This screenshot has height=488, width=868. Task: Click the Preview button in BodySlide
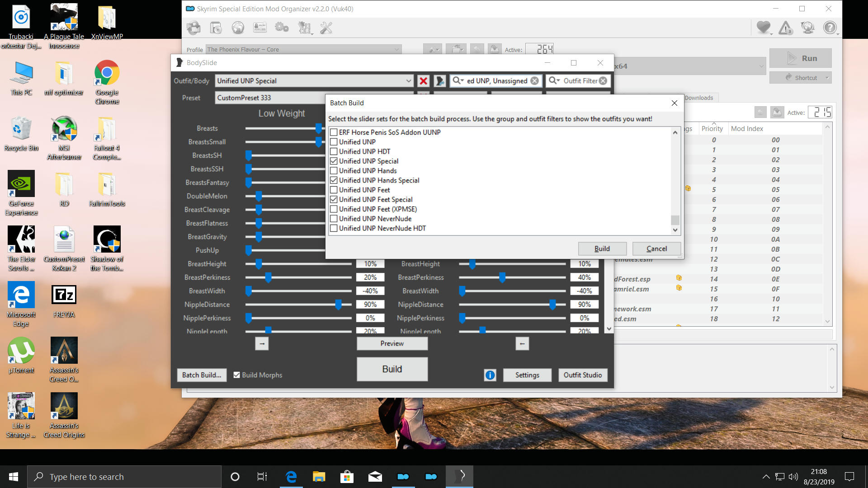[x=392, y=344]
